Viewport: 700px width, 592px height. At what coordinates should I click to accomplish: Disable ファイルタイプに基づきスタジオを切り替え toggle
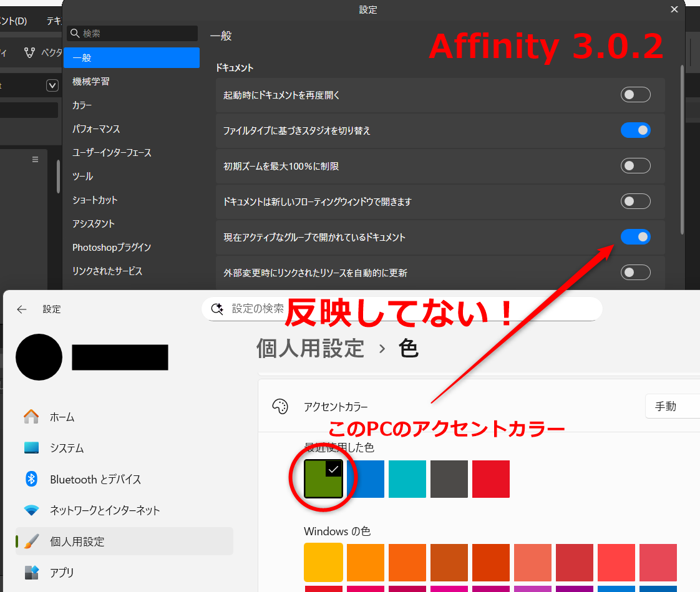point(635,130)
